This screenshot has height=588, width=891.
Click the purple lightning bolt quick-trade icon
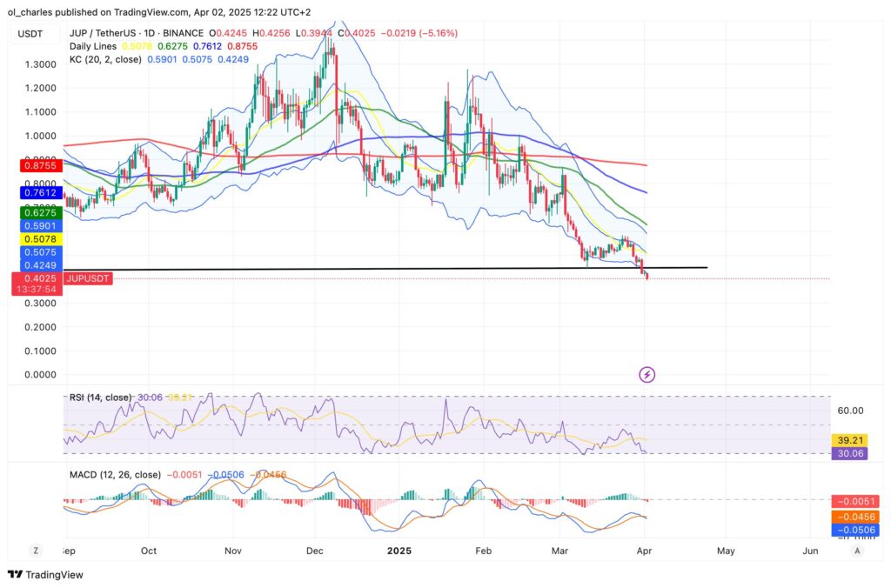[647, 373]
